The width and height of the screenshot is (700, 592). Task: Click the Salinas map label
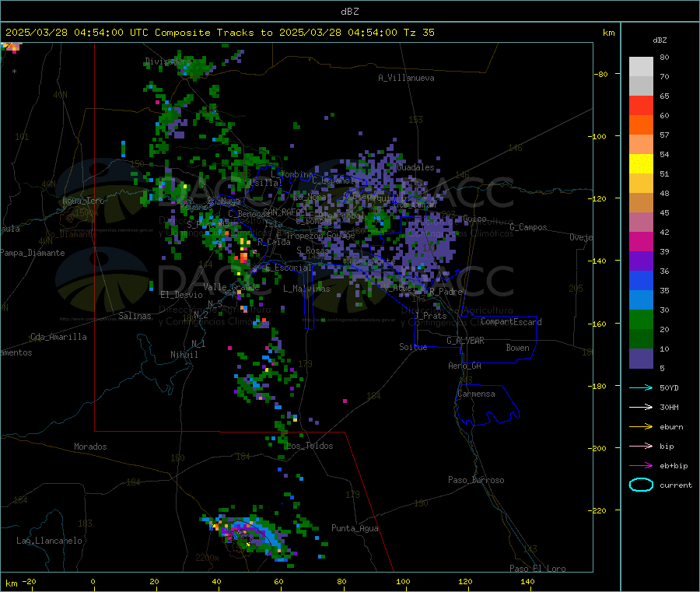tap(135, 316)
